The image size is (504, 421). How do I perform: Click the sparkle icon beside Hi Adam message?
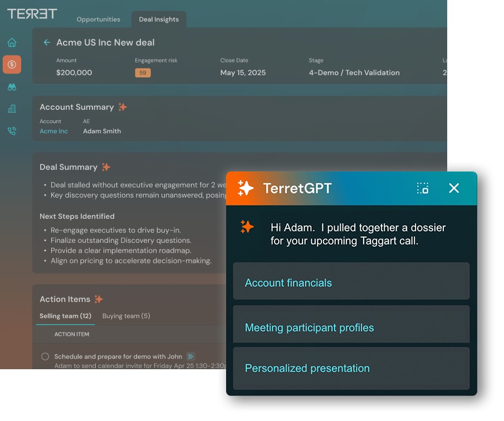point(247,227)
